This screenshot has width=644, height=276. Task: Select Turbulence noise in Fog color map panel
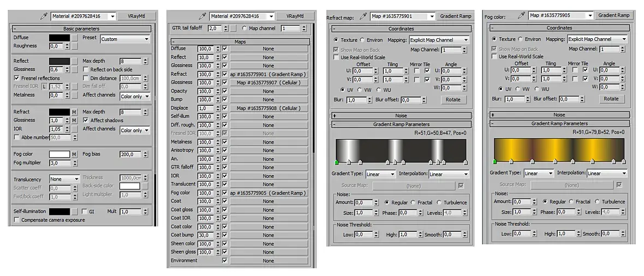coord(597,202)
